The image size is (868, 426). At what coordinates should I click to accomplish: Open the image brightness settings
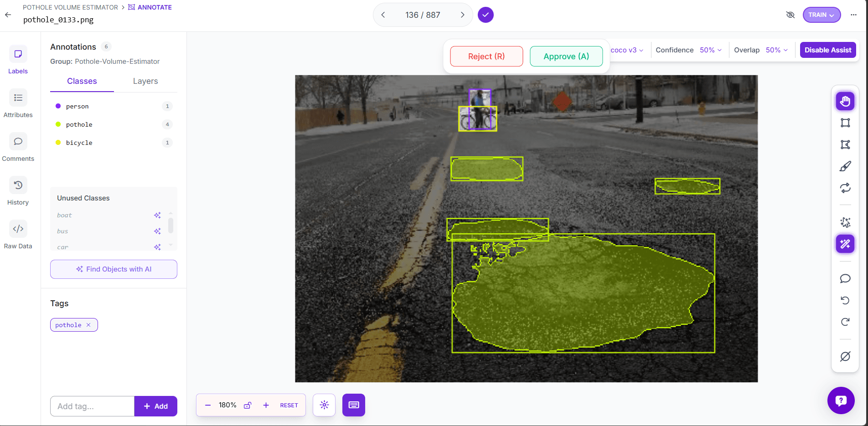click(324, 405)
